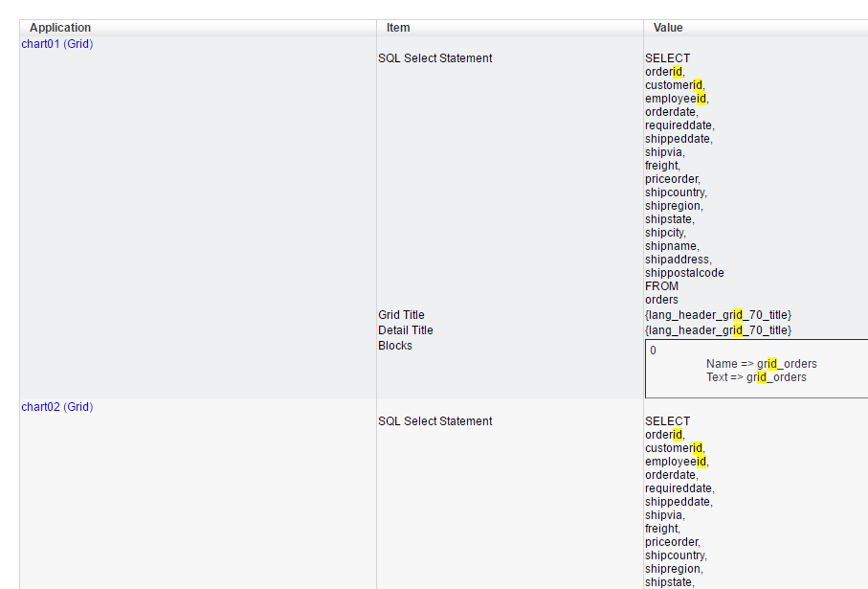The image size is (868, 589).
Task: Click the Grid Title value {lang_header_grid_70_title}
Action: 718,315
